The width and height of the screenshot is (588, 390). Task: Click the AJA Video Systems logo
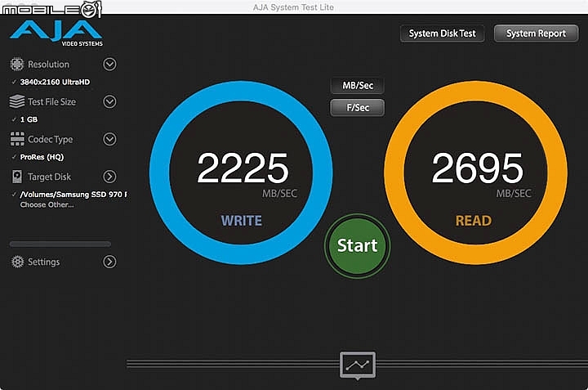pos(56,34)
